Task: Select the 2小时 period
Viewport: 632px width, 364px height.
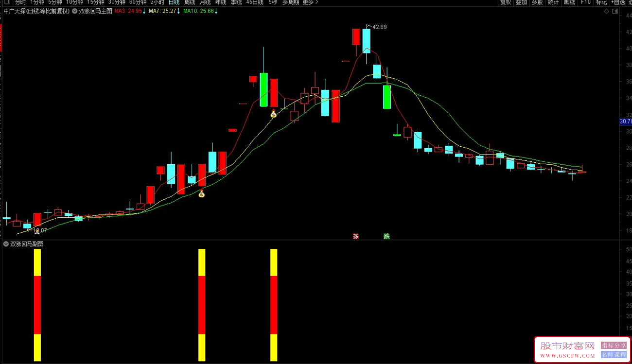Action: (157, 2)
